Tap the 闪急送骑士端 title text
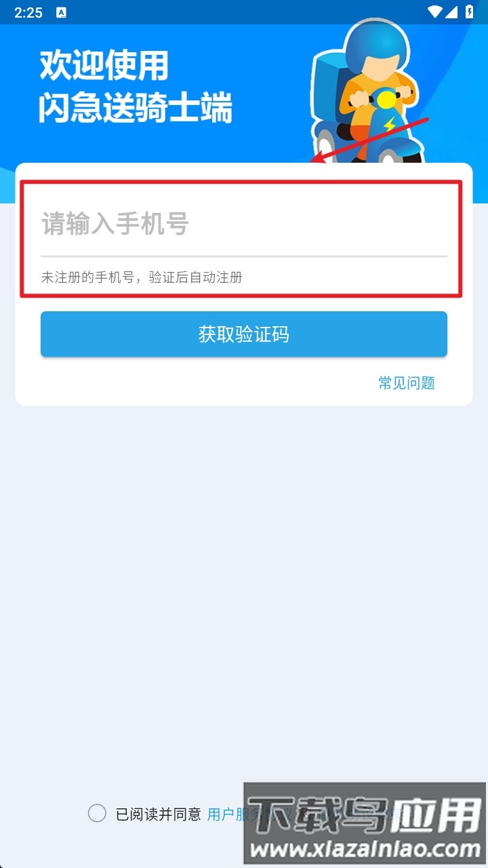488x868 pixels. [136, 108]
